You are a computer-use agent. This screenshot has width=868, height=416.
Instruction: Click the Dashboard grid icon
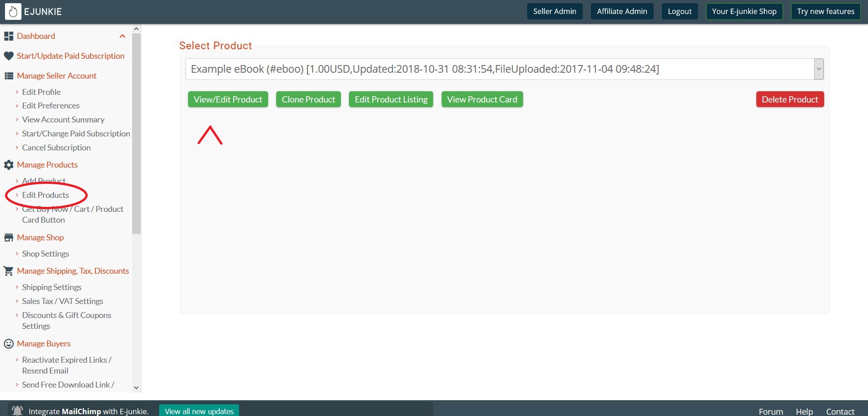point(9,36)
